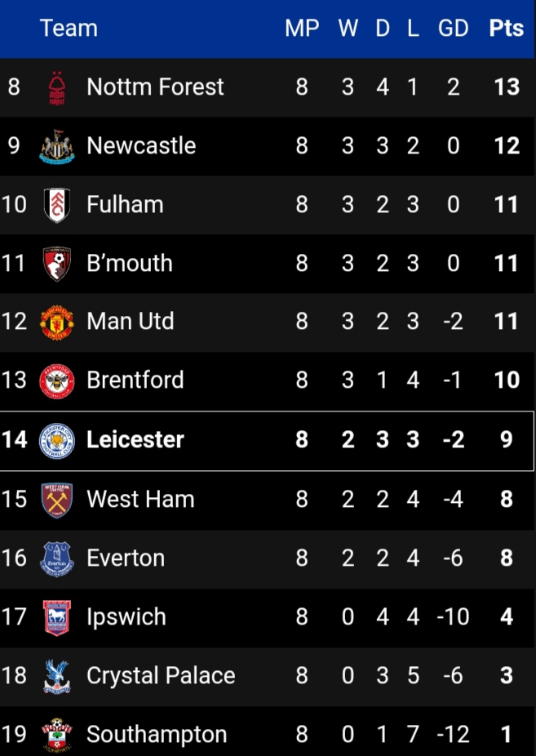Click the MP column header
The image size is (536, 756).
[x=302, y=29]
